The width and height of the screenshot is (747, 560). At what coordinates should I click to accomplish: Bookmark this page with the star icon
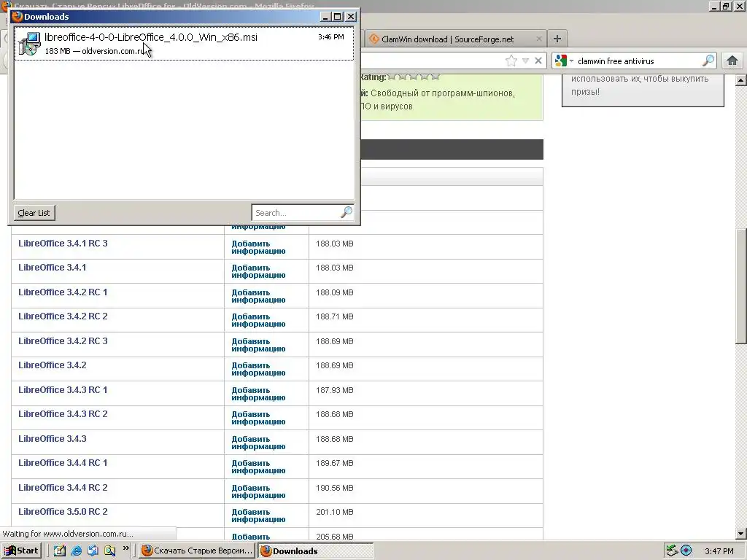tap(511, 61)
